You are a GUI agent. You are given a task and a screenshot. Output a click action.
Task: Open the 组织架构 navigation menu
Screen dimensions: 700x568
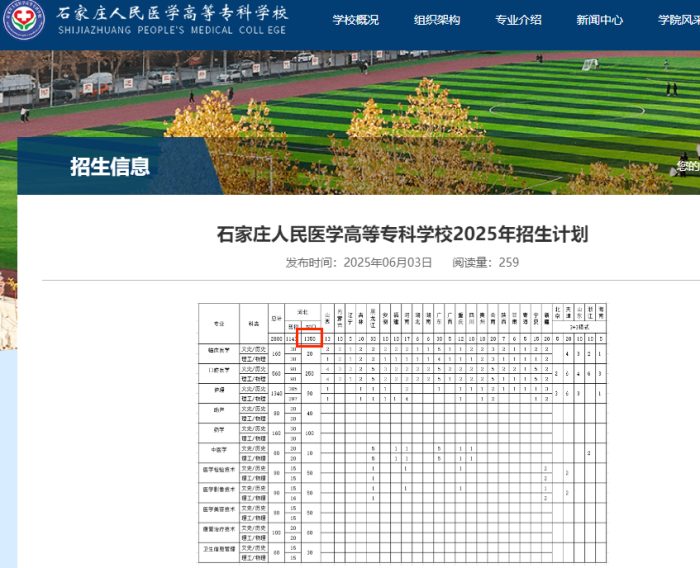[x=437, y=20]
